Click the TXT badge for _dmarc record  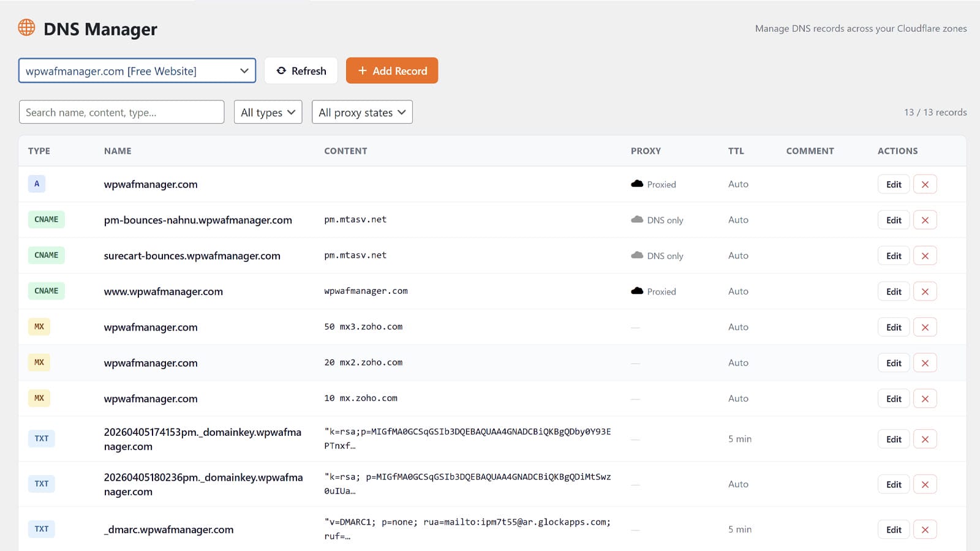(x=42, y=529)
